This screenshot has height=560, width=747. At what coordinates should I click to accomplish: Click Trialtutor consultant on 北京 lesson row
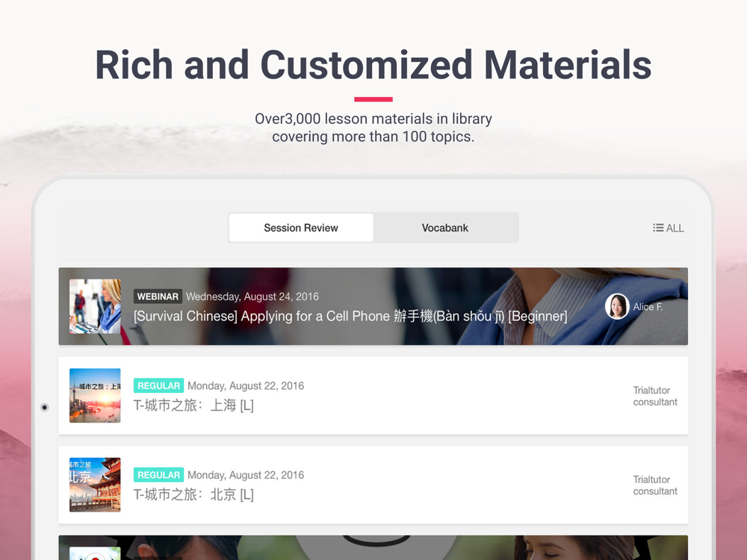tap(655, 485)
